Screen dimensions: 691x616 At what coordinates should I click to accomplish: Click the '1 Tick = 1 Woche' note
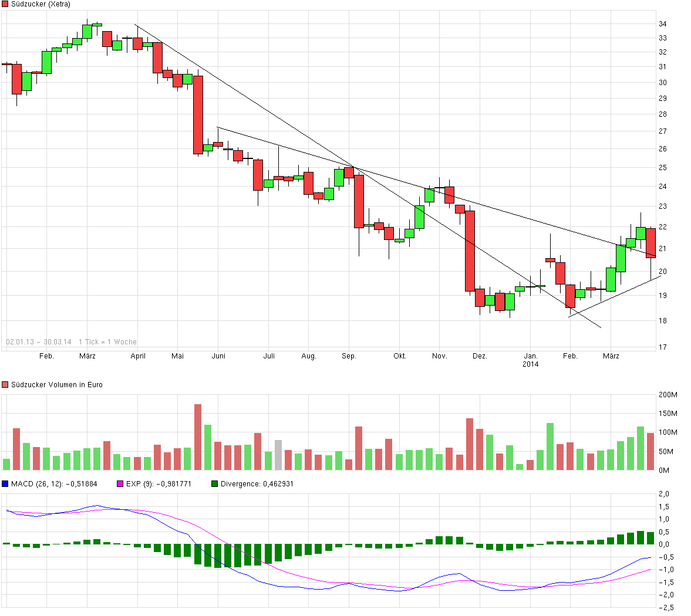[x=107, y=342]
